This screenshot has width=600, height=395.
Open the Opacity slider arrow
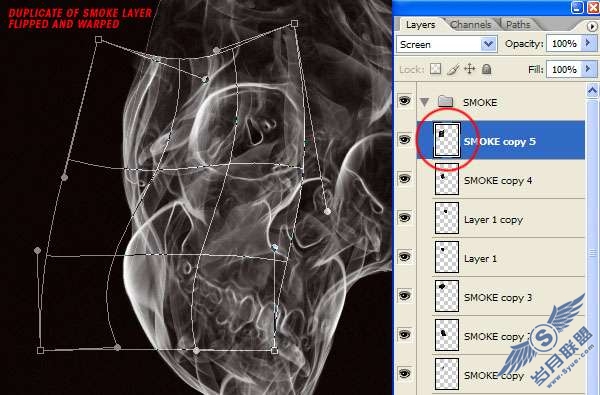coord(589,43)
